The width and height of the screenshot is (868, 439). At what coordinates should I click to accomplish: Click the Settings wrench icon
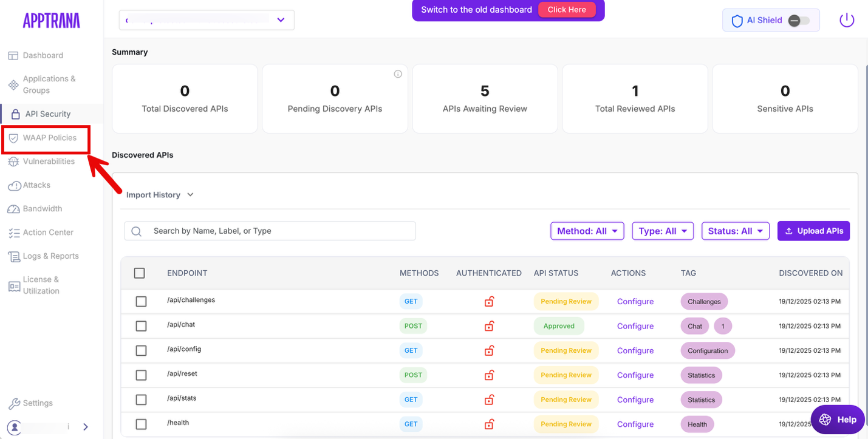click(13, 404)
